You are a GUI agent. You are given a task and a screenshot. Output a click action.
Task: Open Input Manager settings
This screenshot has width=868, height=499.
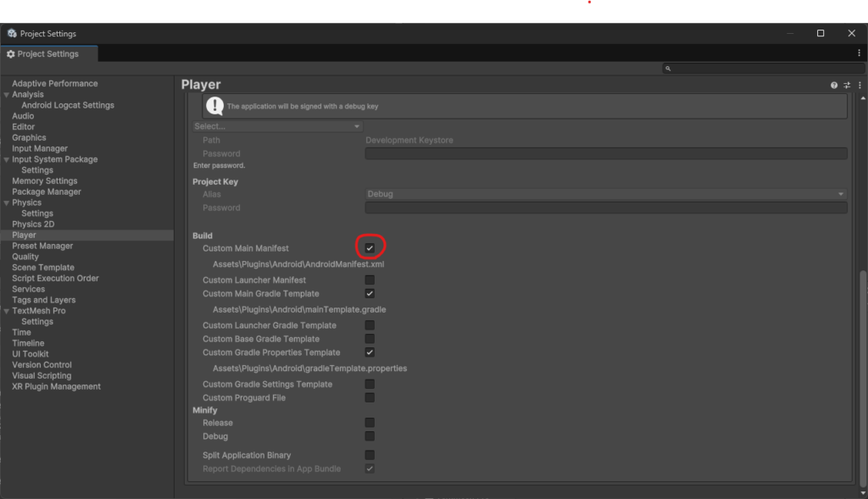(40, 148)
